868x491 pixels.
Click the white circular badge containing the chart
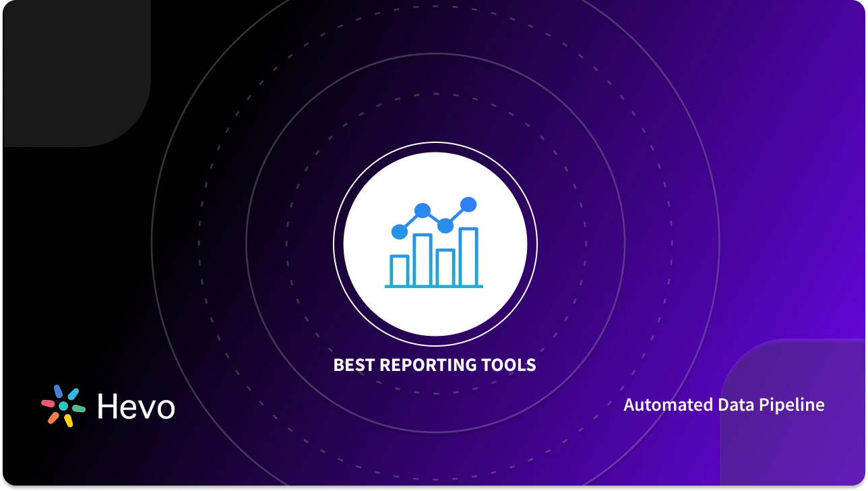tap(434, 243)
